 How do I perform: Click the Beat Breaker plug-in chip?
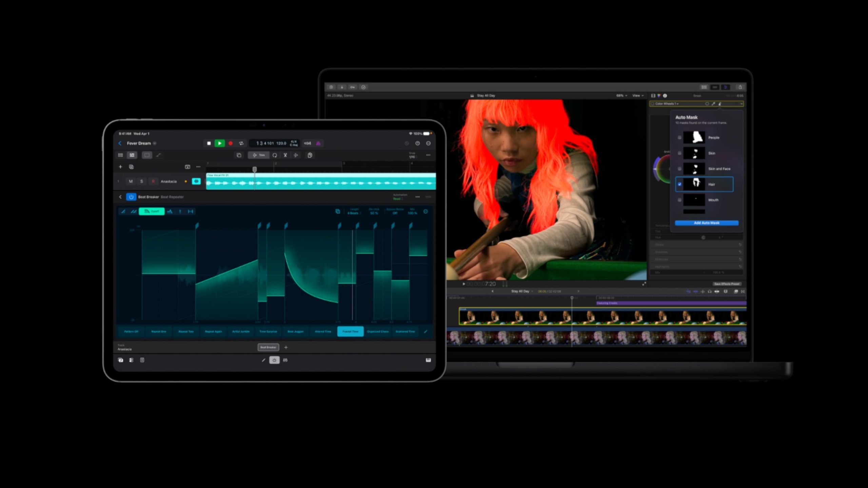pyautogui.click(x=268, y=347)
